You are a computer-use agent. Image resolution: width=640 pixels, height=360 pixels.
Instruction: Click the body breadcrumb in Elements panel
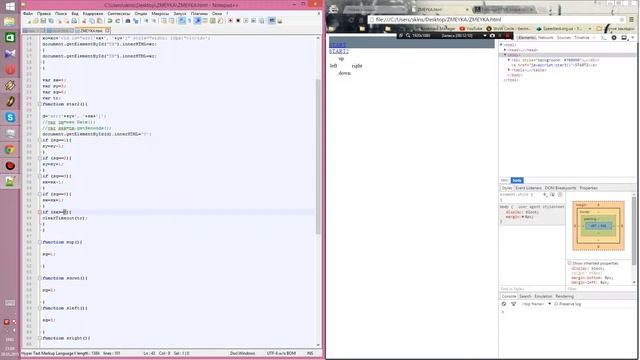pos(517,180)
